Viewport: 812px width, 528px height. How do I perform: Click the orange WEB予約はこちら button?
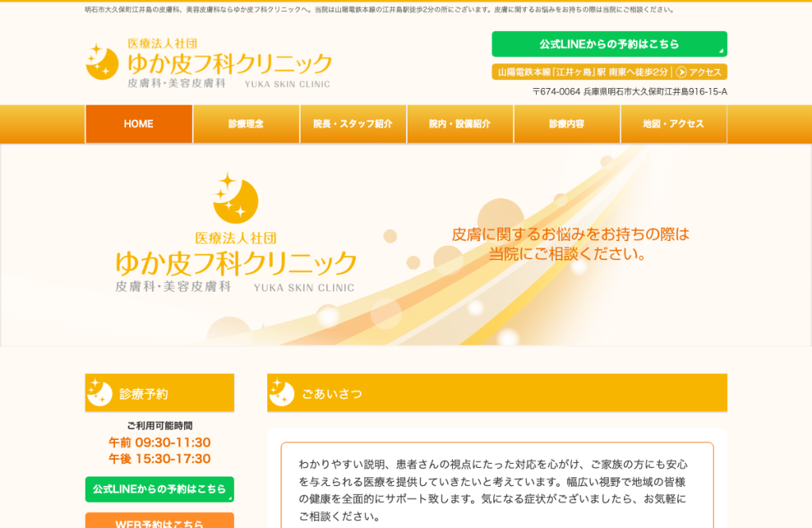coord(159,520)
